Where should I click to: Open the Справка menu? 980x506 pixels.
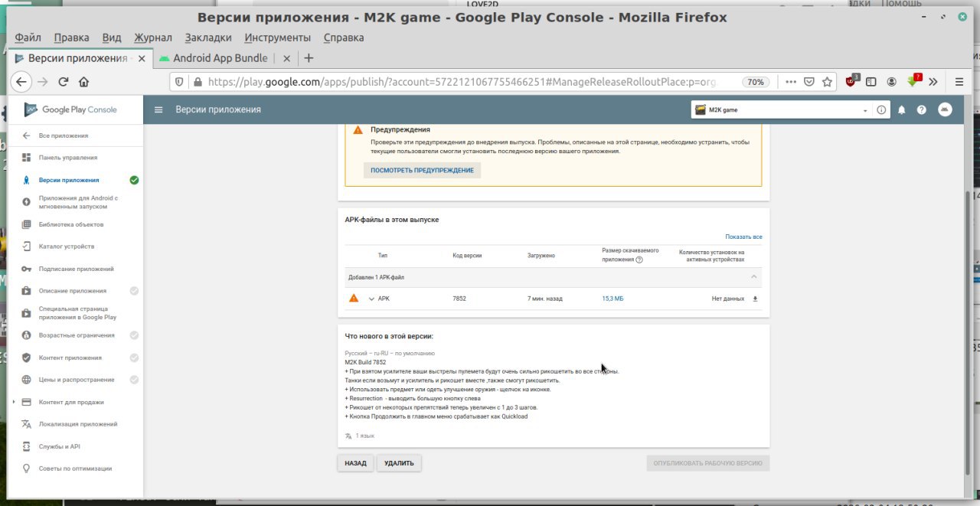[x=344, y=38]
